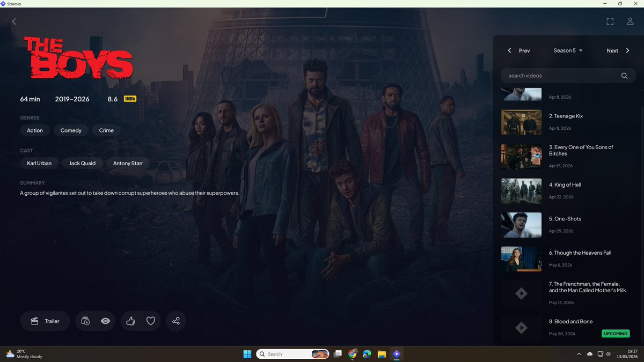644x362 pixels.
Task: Open the Season 5 dropdown
Action: click(x=568, y=50)
